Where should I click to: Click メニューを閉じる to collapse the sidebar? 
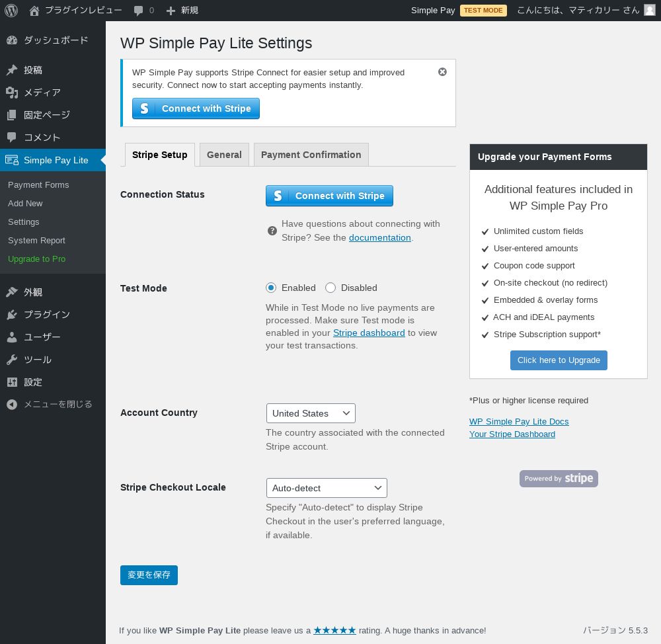pyautogui.click(x=58, y=405)
